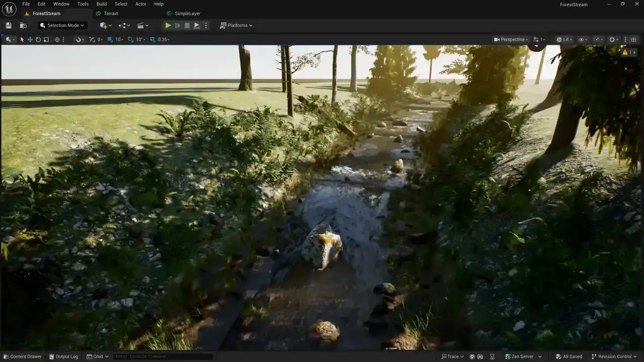Toggle rotation snapping icon
The width and height of the screenshot is (644, 362).
click(130, 39)
